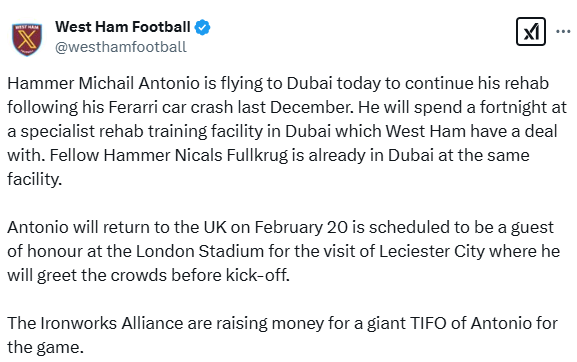The width and height of the screenshot is (577, 362).
Task: Open the three-dot more options menu
Action: (563, 32)
